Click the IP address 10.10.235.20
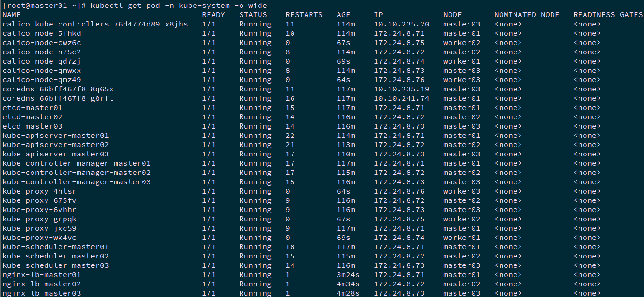644x297 pixels. (x=401, y=24)
